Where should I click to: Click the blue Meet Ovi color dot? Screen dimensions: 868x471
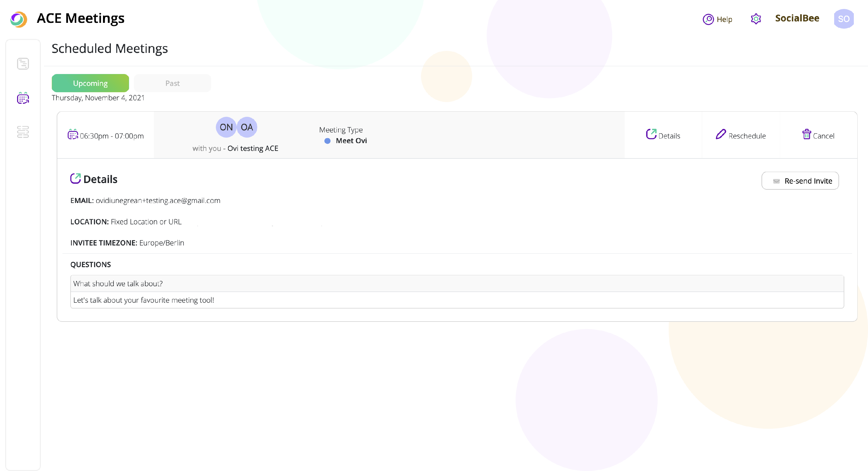(327, 141)
